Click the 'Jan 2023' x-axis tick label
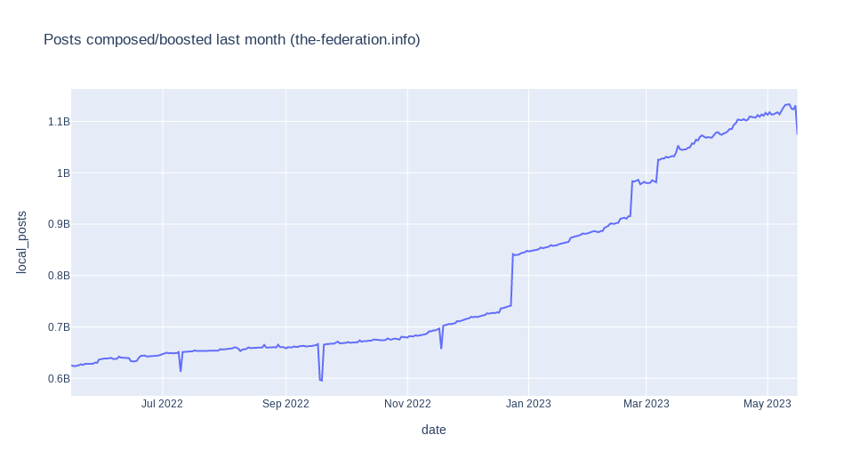The height and width of the screenshot is (467, 868). tap(528, 404)
